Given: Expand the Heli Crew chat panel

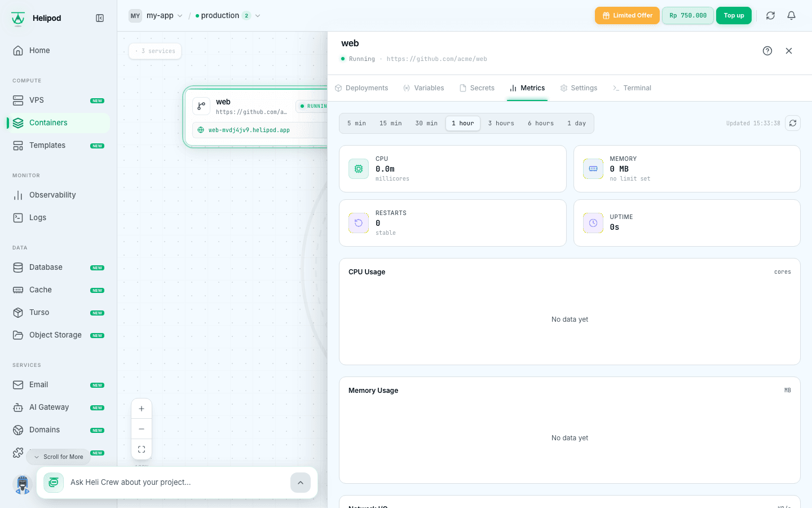Looking at the screenshot, I should pyautogui.click(x=301, y=483).
